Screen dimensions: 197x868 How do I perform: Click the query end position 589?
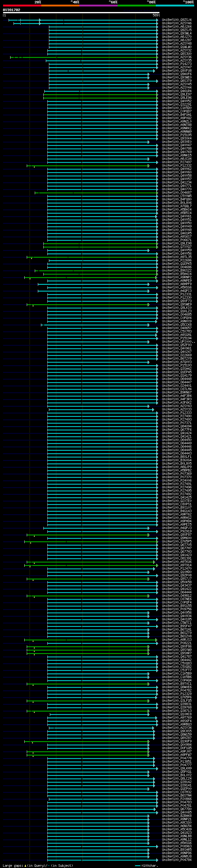point(155,15)
